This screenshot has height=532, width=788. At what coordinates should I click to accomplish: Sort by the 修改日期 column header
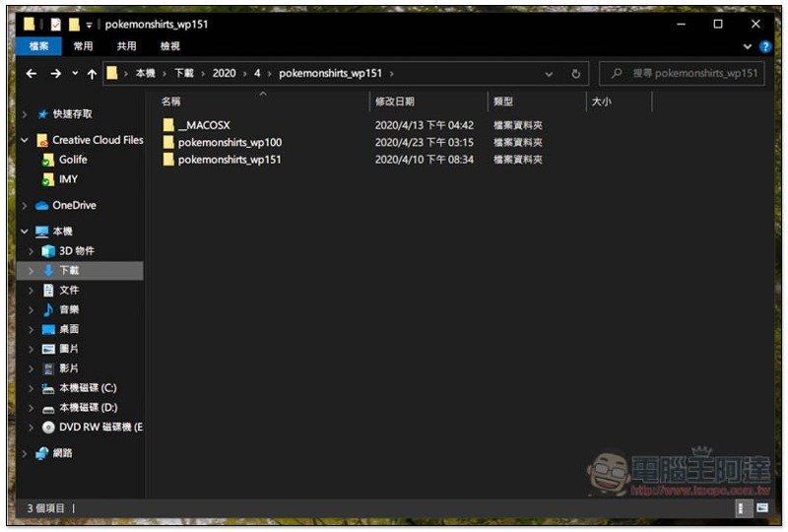[x=395, y=101]
